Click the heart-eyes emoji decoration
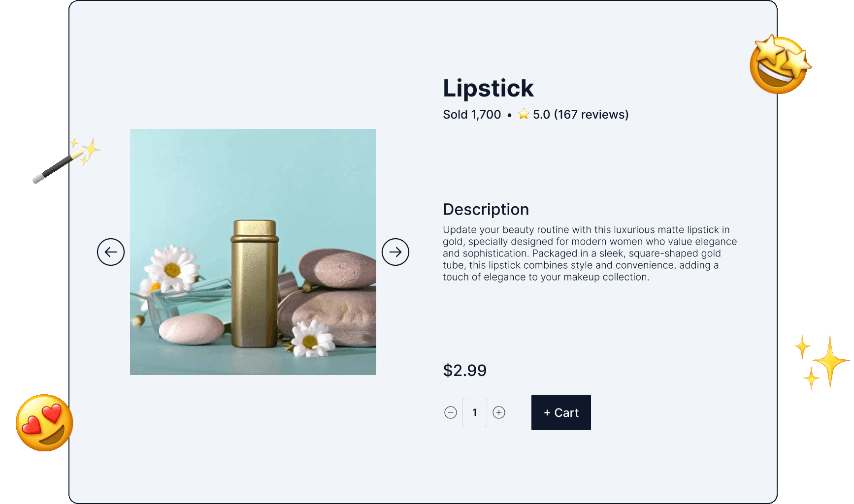Image resolution: width=854 pixels, height=504 pixels. click(44, 423)
